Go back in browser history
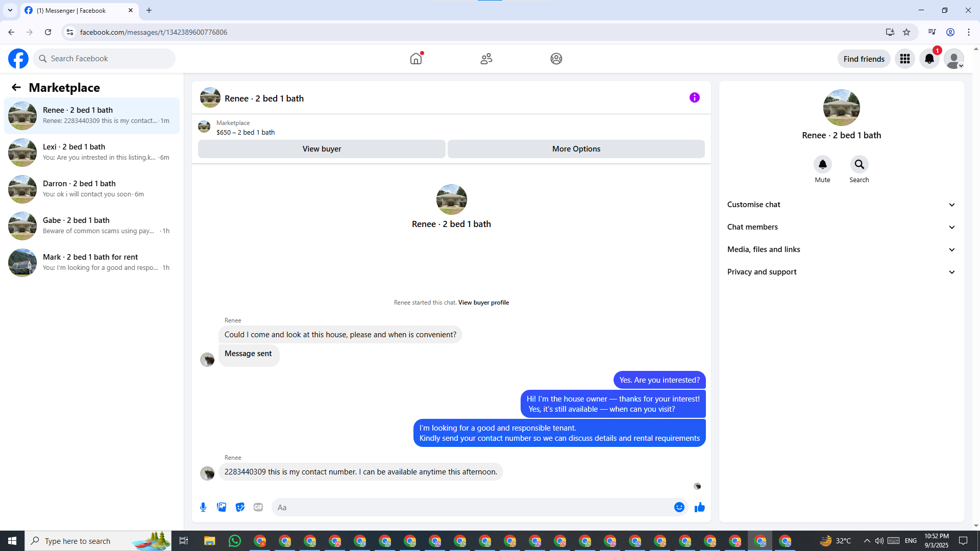The image size is (980, 551). 11,32
